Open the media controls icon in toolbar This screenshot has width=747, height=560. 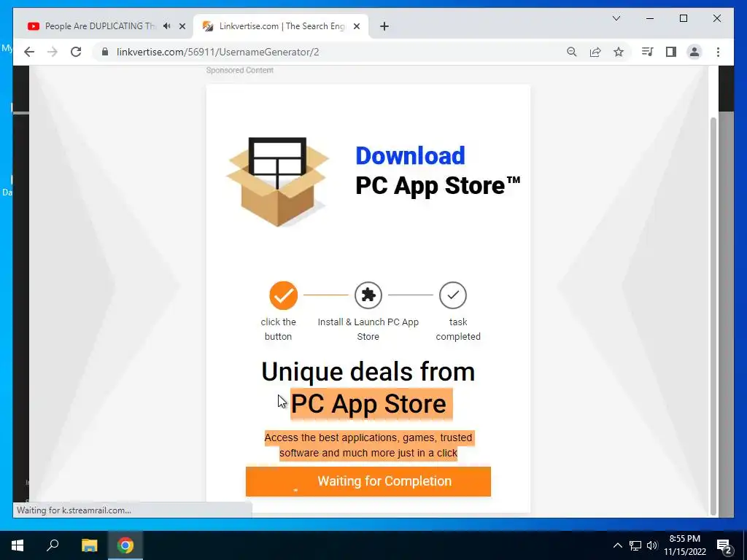pyautogui.click(x=648, y=52)
